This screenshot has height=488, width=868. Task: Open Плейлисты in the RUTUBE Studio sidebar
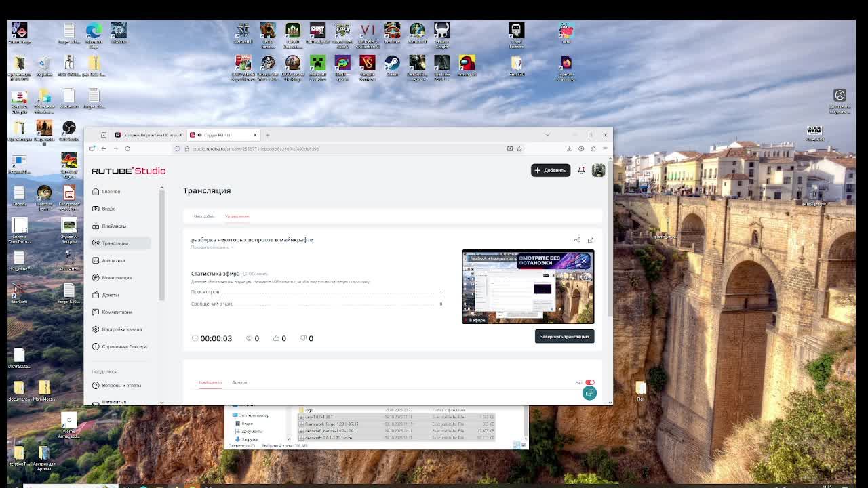click(121, 226)
